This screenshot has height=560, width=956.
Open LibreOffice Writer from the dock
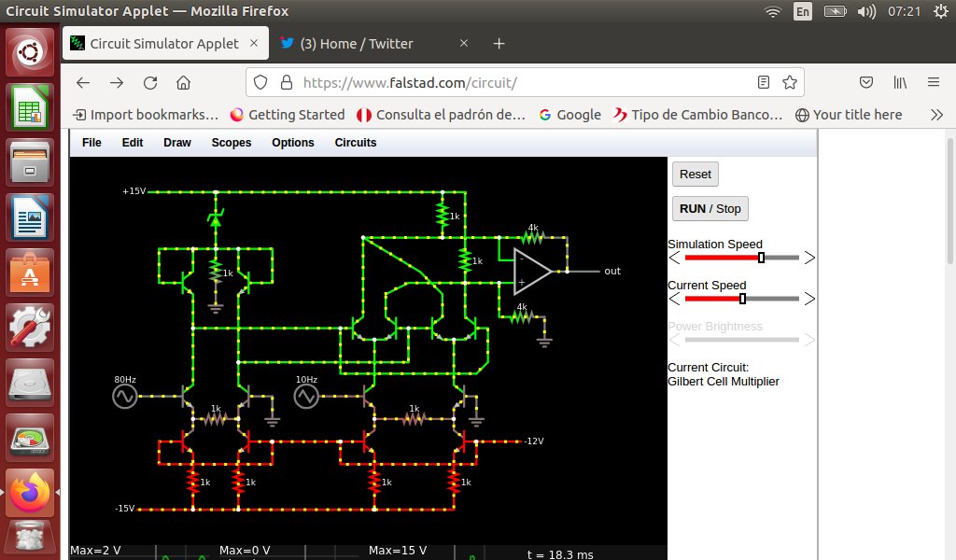click(29, 217)
